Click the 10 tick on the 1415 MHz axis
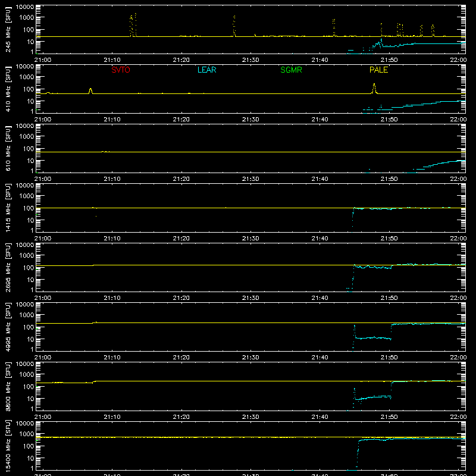476x476 pixels. tap(30, 220)
